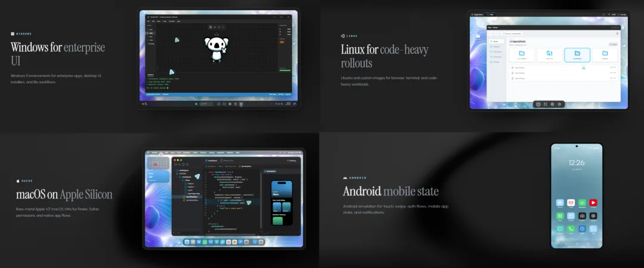Open the settings gear in Linux dock
This screenshot has width=644, height=268.
pyautogui.click(x=559, y=104)
